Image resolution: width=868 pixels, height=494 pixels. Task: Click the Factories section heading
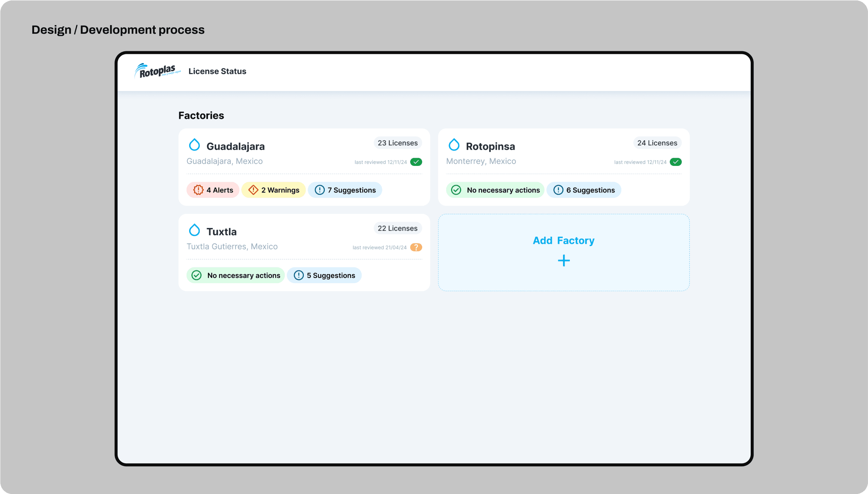pyautogui.click(x=201, y=115)
